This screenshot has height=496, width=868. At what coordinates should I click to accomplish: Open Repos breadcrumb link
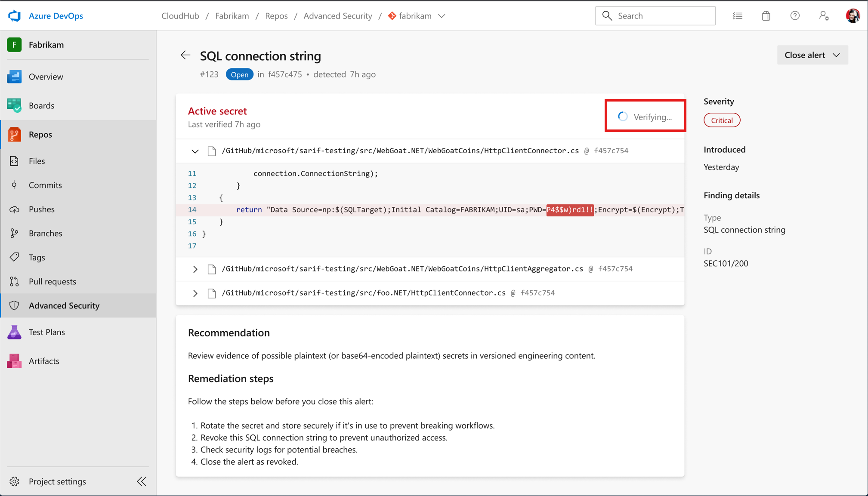pos(276,16)
